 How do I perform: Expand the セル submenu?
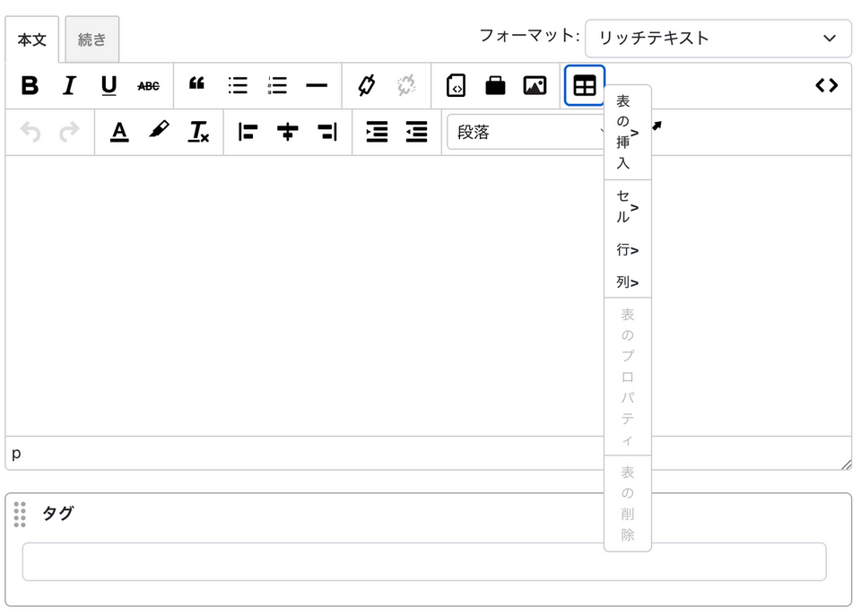pyautogui.click(x=628, y=207)
